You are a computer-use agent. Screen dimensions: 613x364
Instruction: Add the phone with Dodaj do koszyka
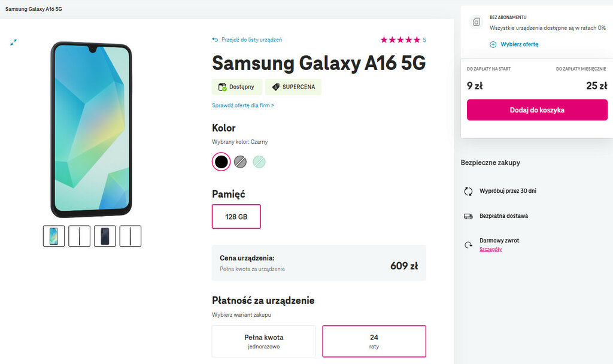[537, 110]
